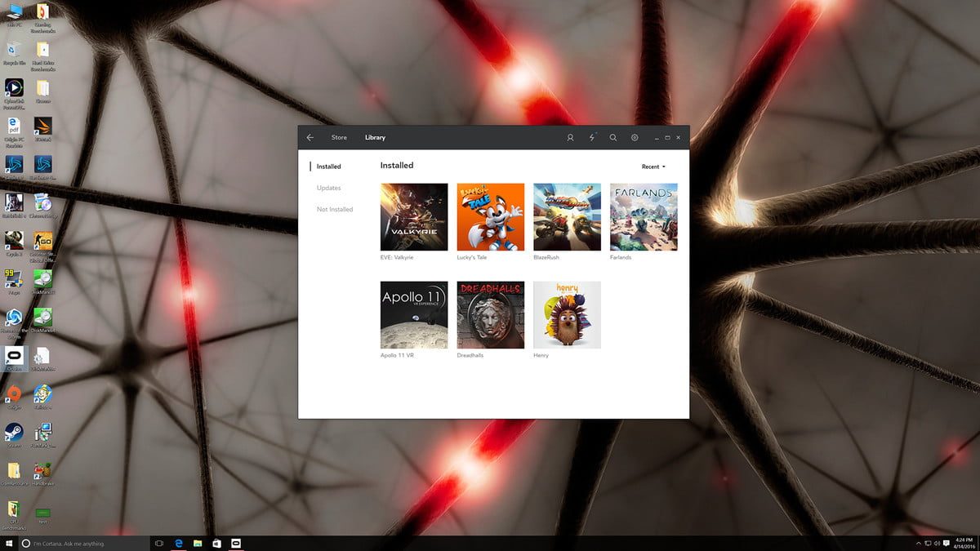Select the Counter-Strike GO desktop icon
This screenshot has height=551, width=980.
42,245
